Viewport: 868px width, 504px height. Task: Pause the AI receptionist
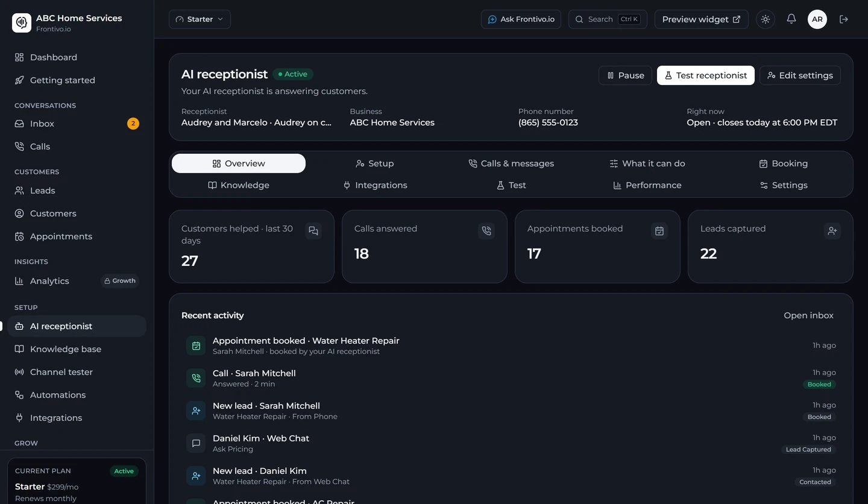pyautogui.click(x=625, y=75)
